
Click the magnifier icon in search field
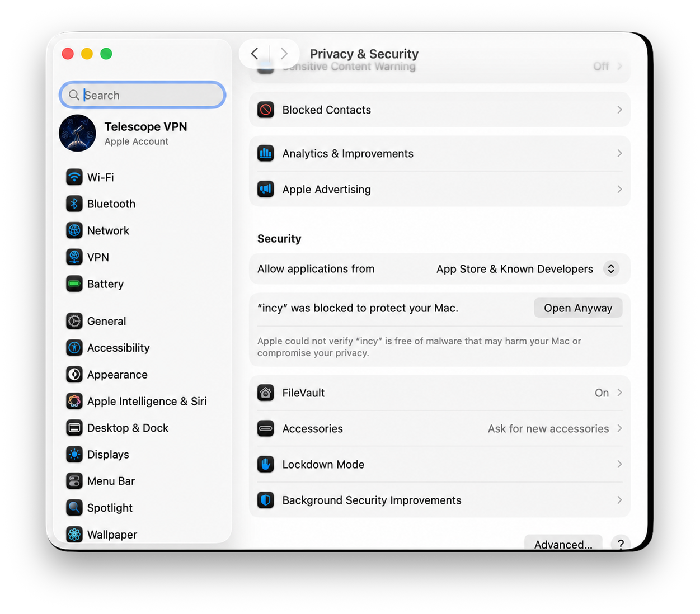coord(74,95)
